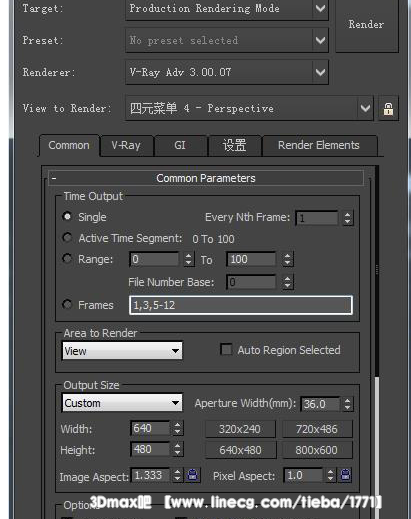
Task: Adjust the Range start spinner
Action: click(188, 259)
